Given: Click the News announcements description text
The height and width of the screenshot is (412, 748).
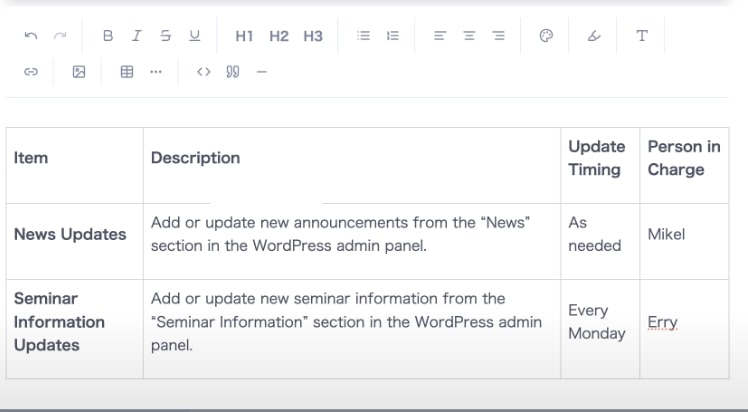Looking at the screenshot, I should point(340,234).
